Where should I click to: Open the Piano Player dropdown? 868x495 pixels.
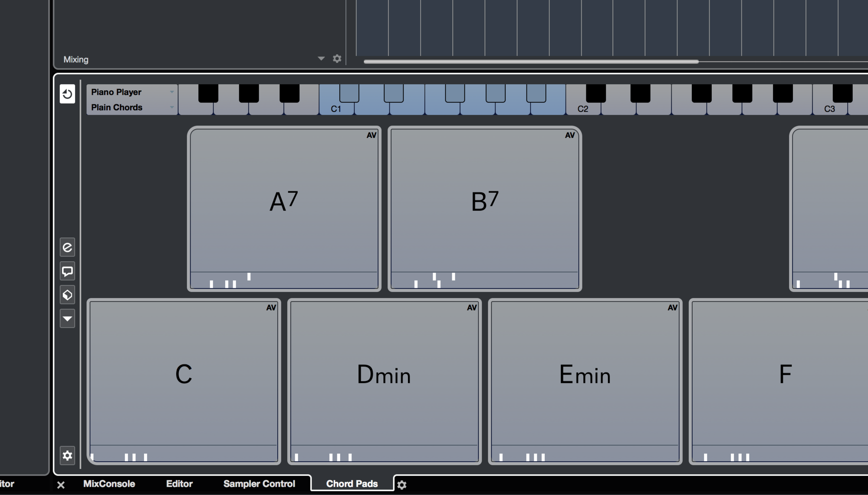tap(130, 92)
